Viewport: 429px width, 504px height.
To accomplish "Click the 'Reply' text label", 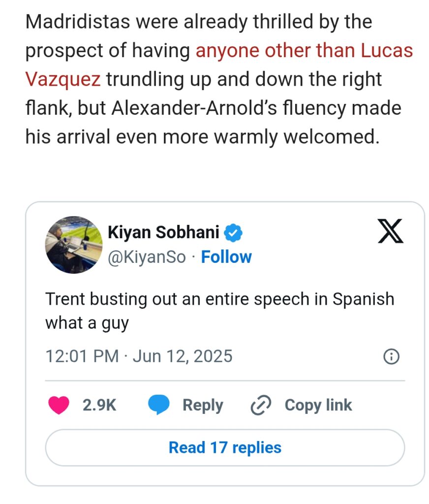I will pos(203,405).
